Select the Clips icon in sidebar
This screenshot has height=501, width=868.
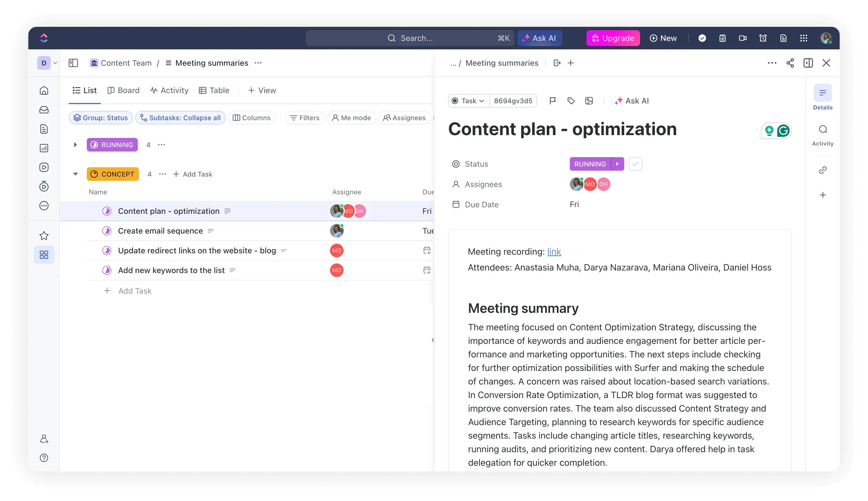pyautogui.click(x=44, y=167)
